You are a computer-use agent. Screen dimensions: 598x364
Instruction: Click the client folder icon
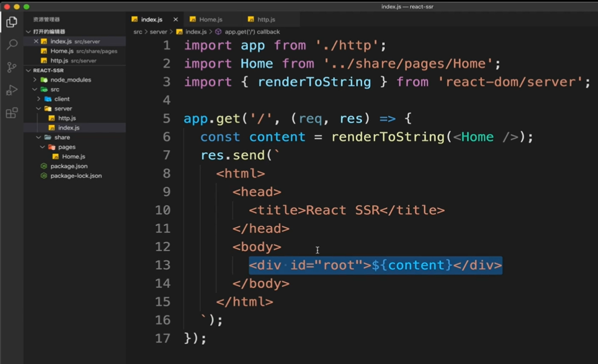[x=48, y=99]
